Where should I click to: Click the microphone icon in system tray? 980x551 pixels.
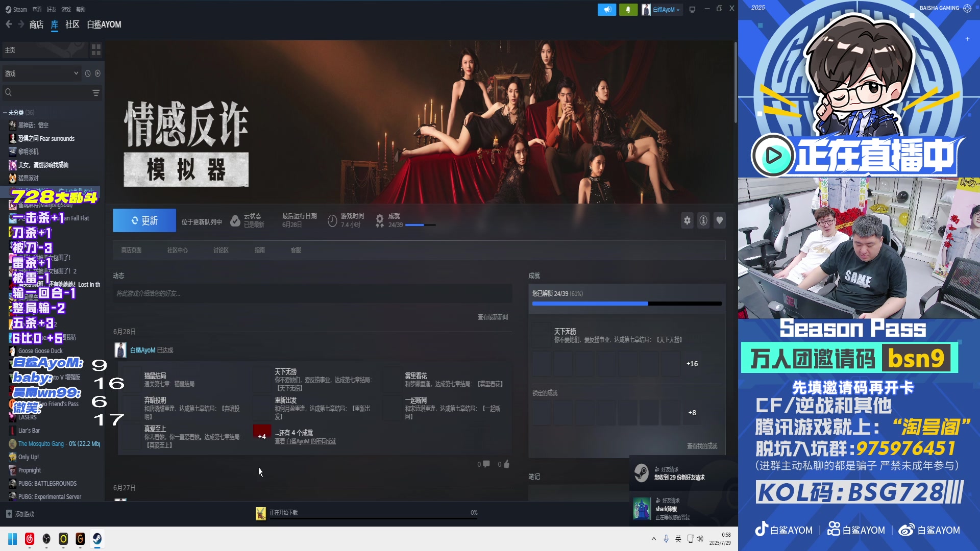666,539
